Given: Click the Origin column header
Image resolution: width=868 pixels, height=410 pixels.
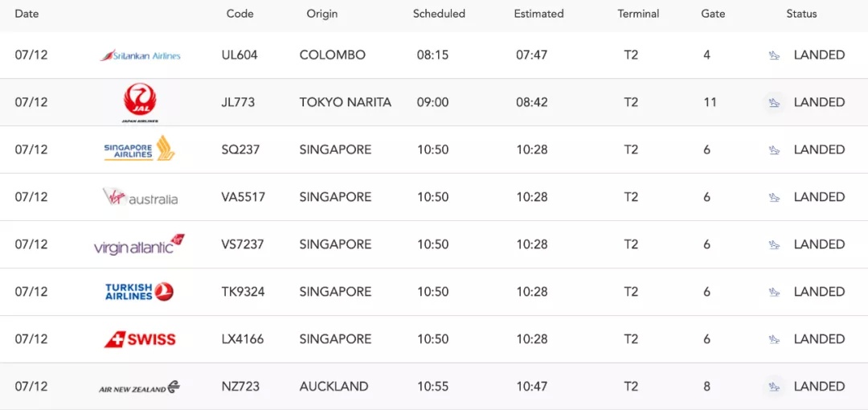Looking at the screenshot, I should [x=322, y=14].
